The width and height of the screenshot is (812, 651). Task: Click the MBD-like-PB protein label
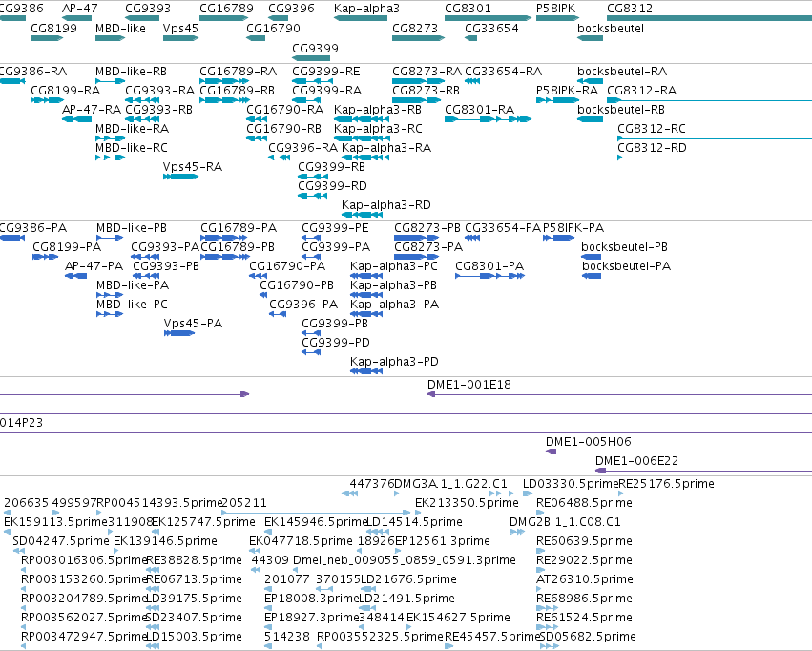(x=132, y=228)
